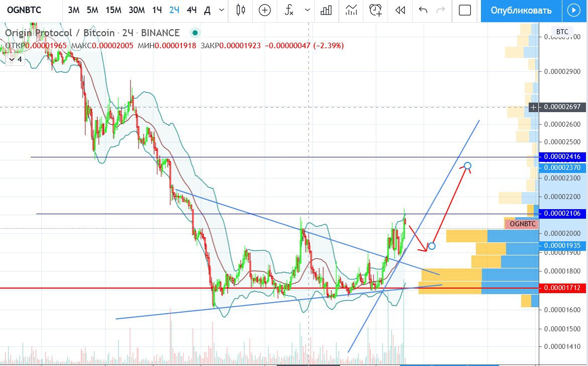Select the 0.00001935 price label
Viewport: 588px width, 366px height.
click(562, 246)
